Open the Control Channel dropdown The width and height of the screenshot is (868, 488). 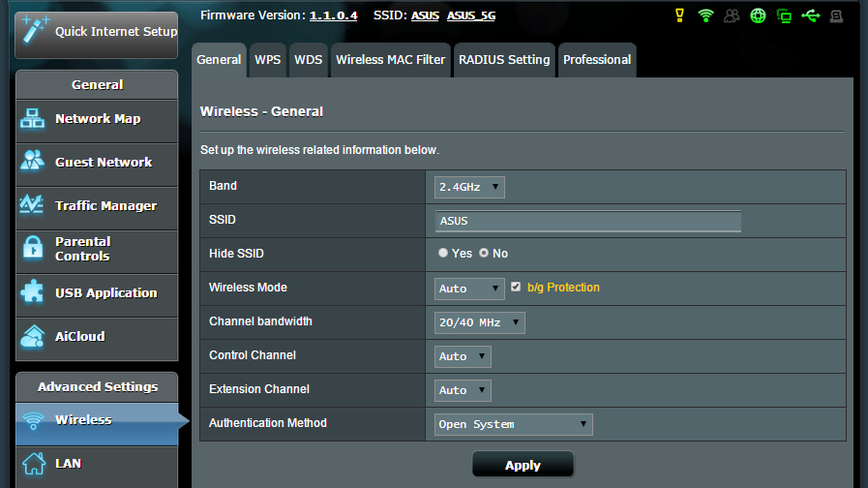463,356
